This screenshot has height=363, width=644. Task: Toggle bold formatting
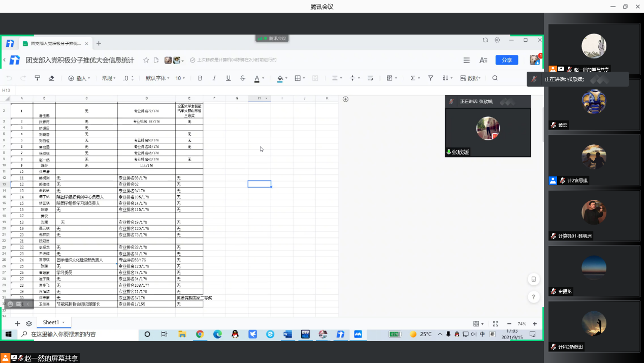click(200, 78)
